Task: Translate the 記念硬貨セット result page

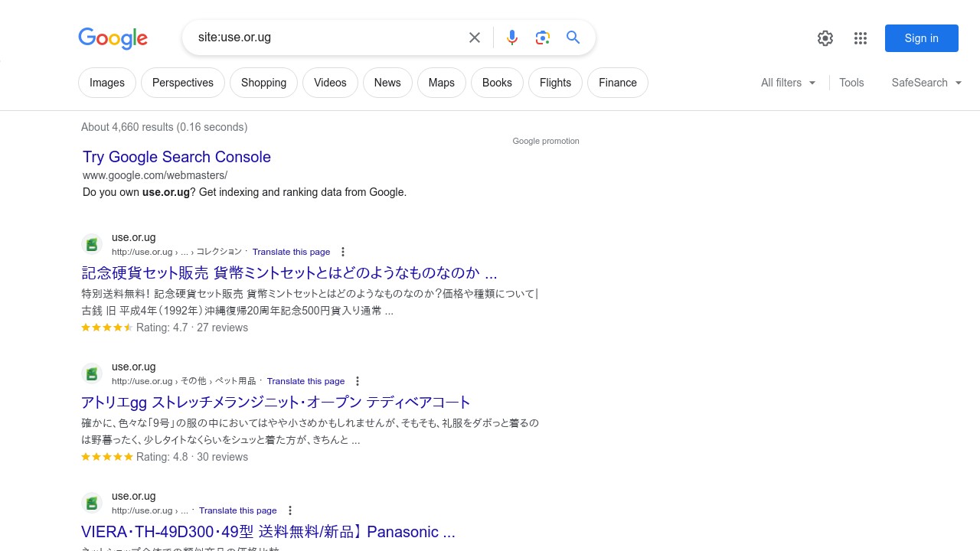Action: pos(291,252)
